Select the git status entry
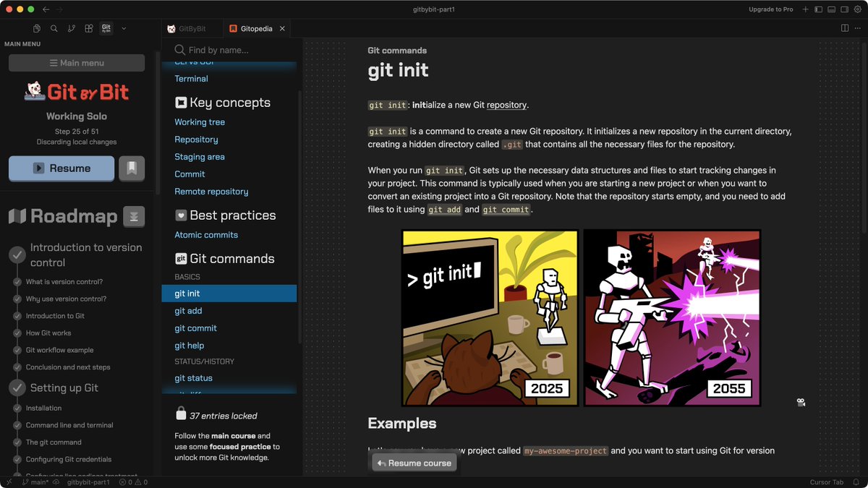 tap(193, 378)
